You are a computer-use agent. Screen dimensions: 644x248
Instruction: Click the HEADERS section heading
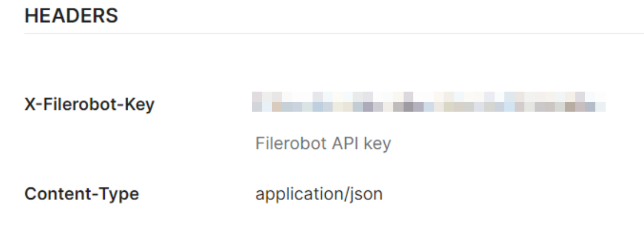pyautogui.click(x=71, y=15)
